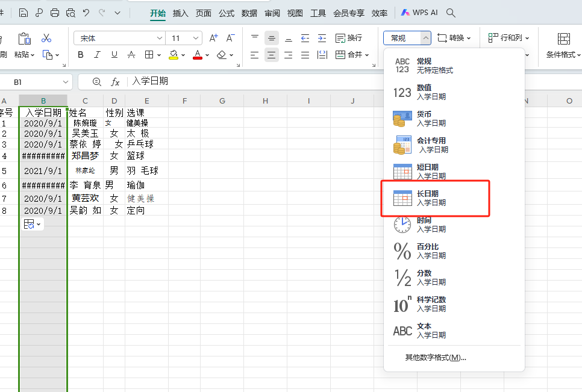Viewport: 582px width, 392px height.
Task: Toggle vertical middle alignment
Action: point(272,38)
